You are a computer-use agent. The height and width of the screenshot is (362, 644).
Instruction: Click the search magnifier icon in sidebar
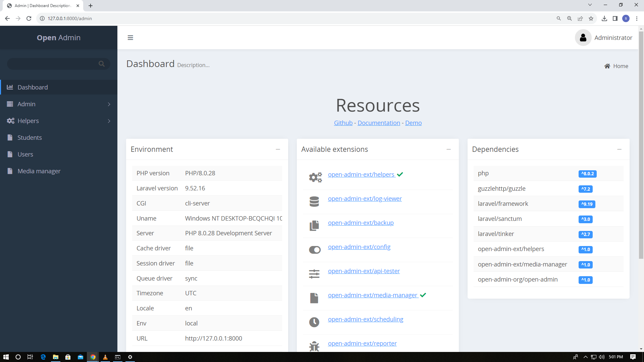102,63
